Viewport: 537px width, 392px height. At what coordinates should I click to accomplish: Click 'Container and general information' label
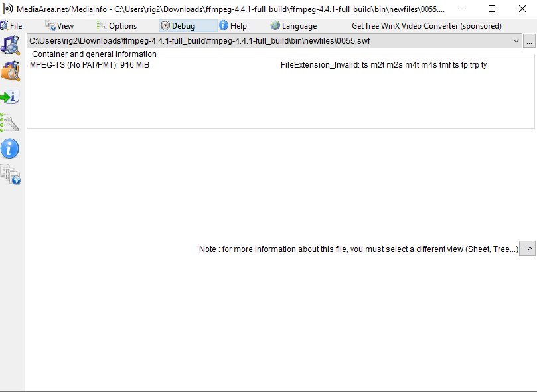(94, 54)
